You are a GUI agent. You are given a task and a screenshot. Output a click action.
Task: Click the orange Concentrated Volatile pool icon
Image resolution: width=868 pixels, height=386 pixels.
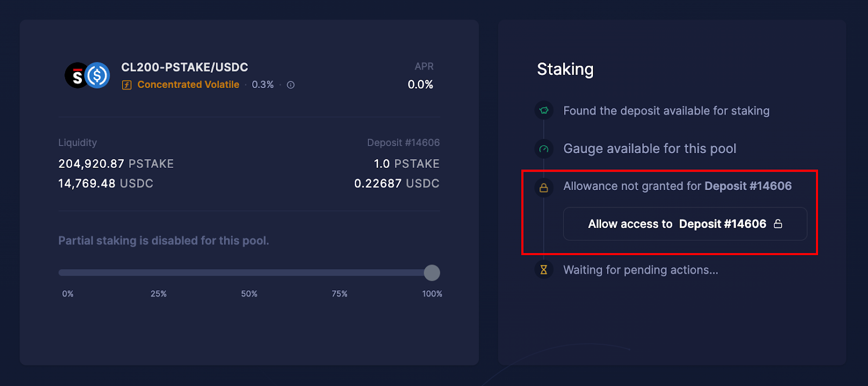tap(127, 85)
